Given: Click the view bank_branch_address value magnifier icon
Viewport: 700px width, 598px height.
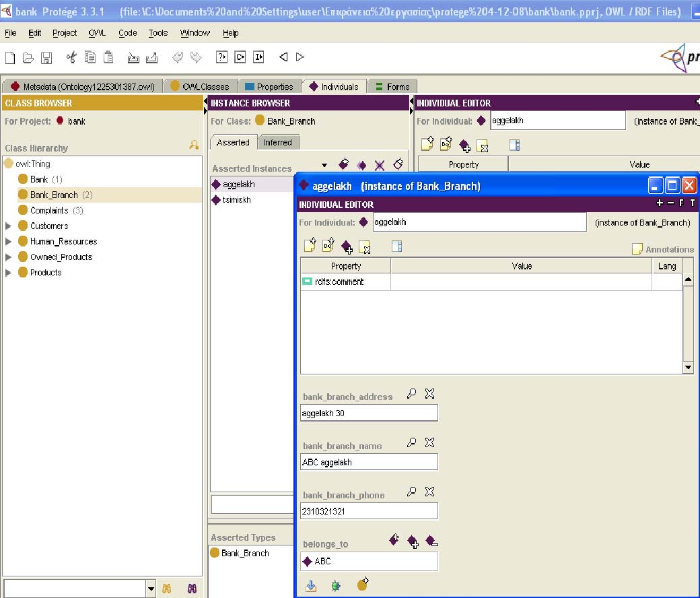Looking at the screenshot, I should [411, 393].
